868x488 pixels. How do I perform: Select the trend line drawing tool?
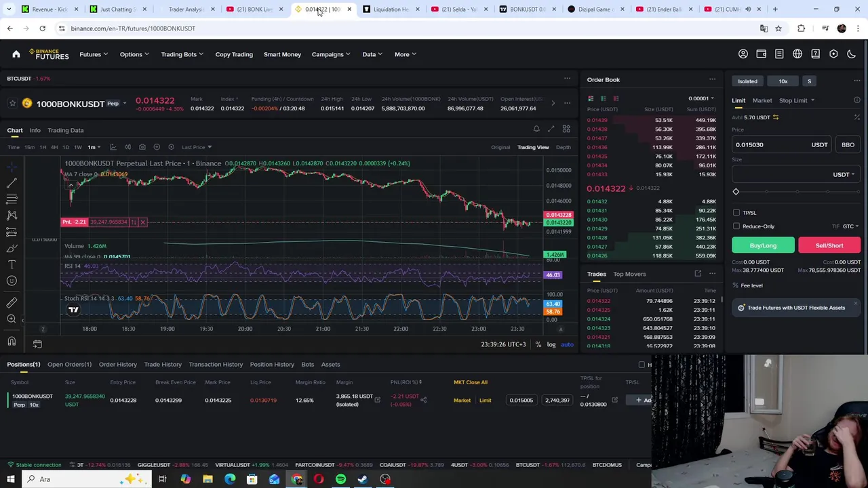[12, 182]
